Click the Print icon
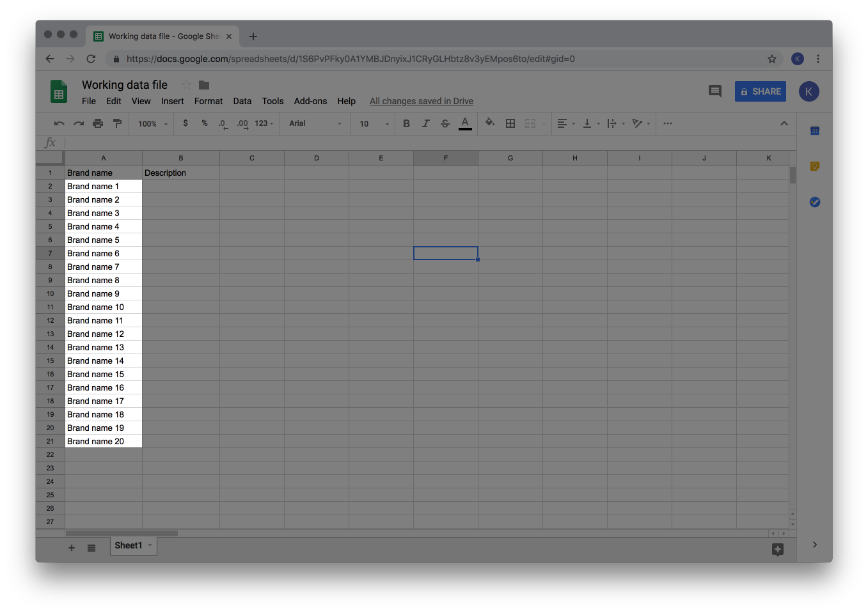The image size is (868, 613). click(x=98, y=123)
